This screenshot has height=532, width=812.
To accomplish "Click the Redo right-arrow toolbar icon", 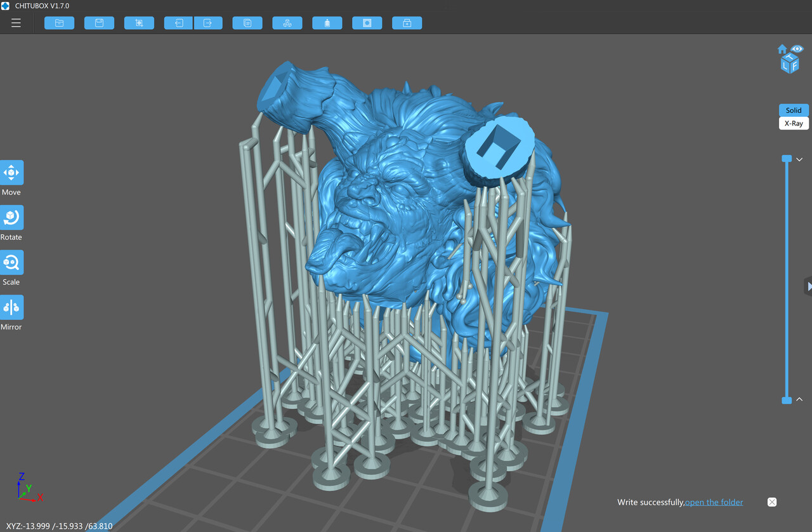I will (x=208, y=23).
